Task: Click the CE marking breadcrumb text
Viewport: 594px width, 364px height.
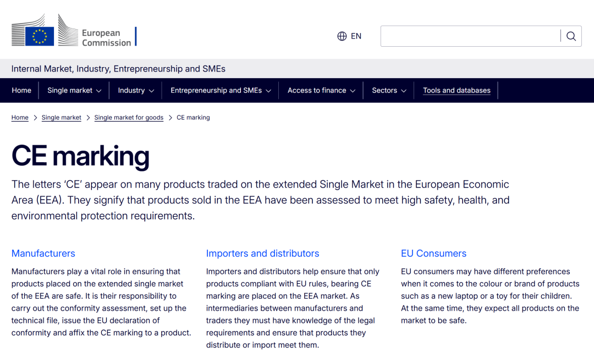Action: pyautogui.click(x=193, y=118)
